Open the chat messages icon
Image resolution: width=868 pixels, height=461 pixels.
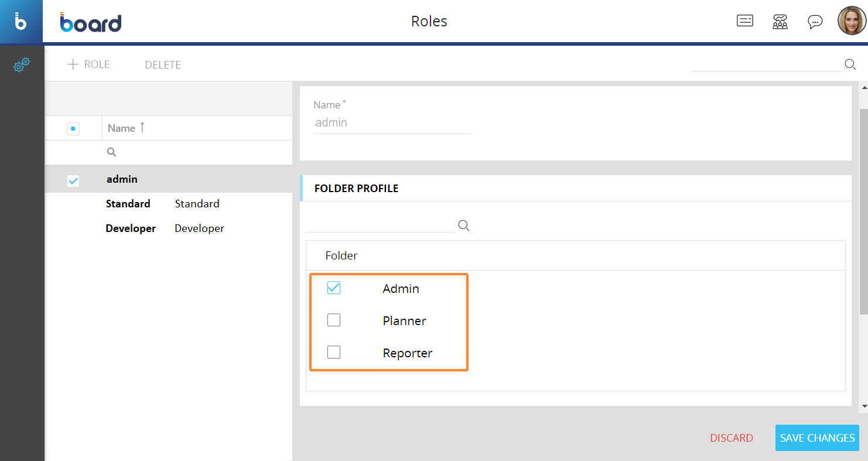(x=815, y=22)
